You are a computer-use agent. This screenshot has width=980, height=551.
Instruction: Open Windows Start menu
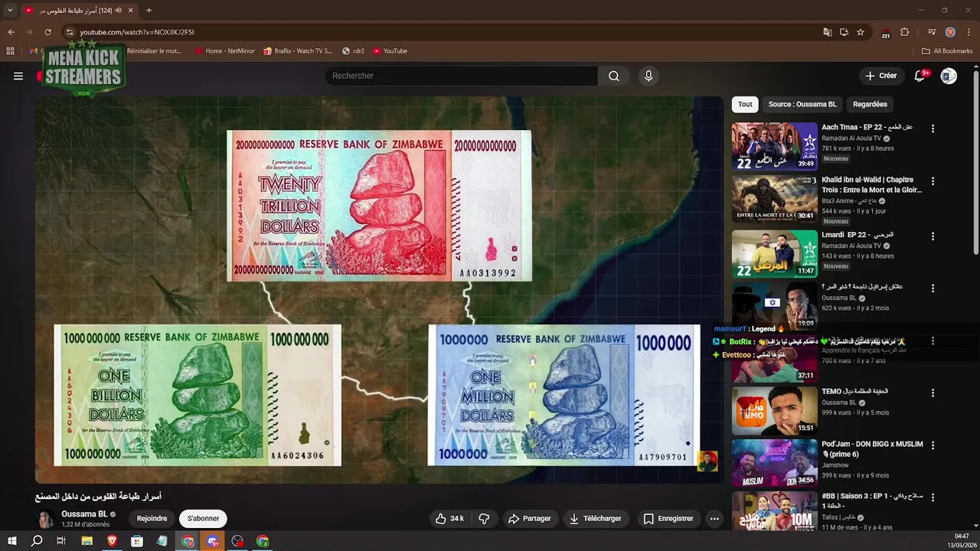coord(11,541)
